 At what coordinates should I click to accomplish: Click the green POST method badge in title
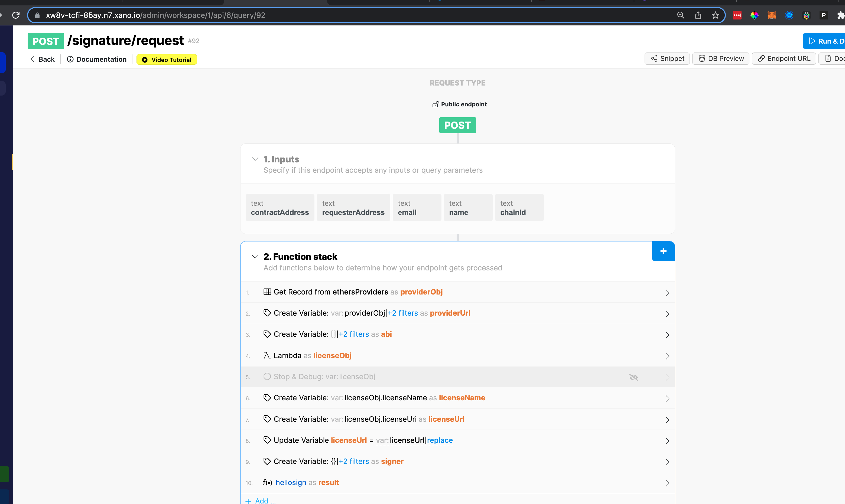point(45,41)
